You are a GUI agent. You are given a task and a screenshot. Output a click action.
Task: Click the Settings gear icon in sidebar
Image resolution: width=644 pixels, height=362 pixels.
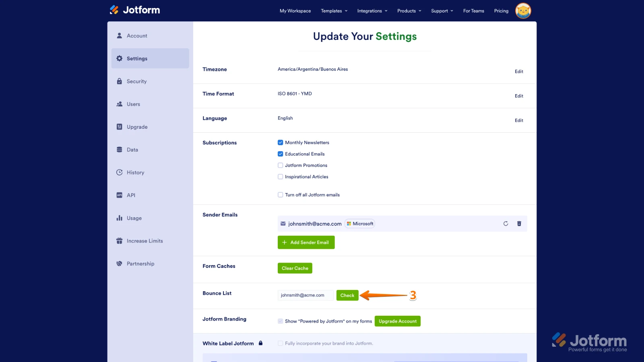point(119,58)
